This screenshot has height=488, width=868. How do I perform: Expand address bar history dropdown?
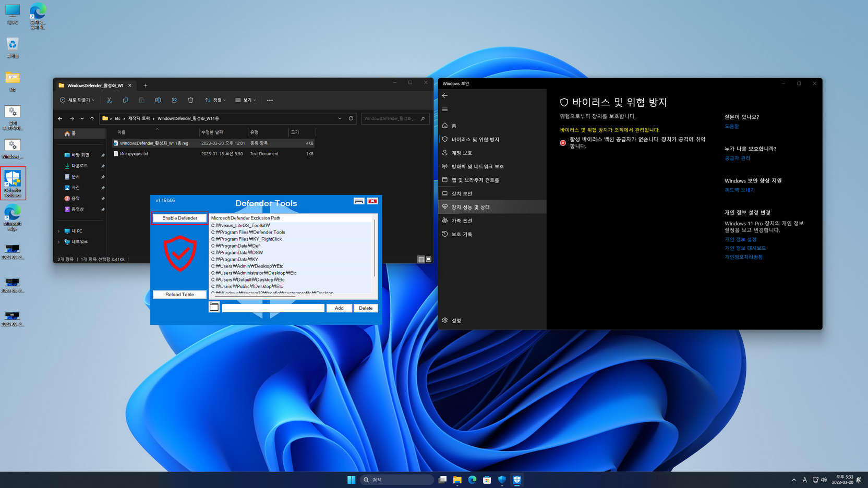coord(340,118)
